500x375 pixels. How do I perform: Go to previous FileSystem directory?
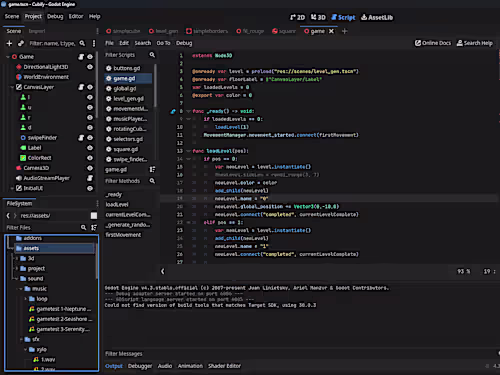click(8, 216)
